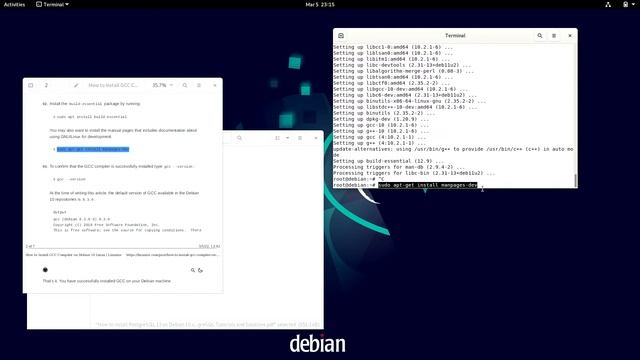Close the file manager window
The width and height of the screenshot is (640, 360).
pyautogui.click(x=316, y=138)
